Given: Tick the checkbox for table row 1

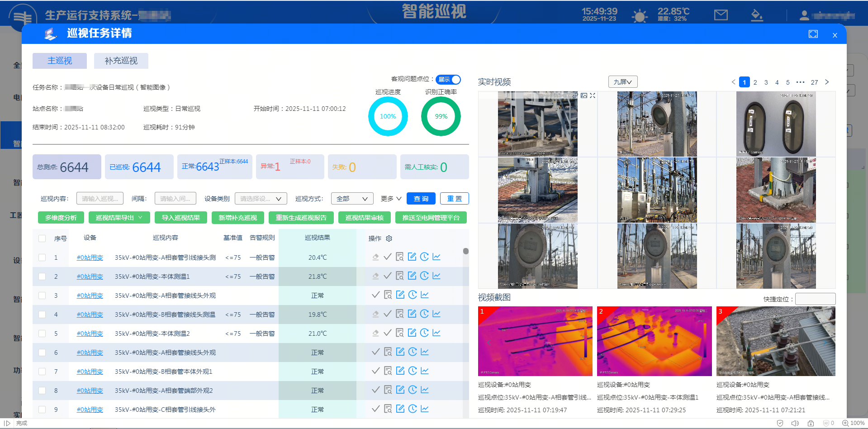Looking at the screenshot, I should click(x=42, y=257).
